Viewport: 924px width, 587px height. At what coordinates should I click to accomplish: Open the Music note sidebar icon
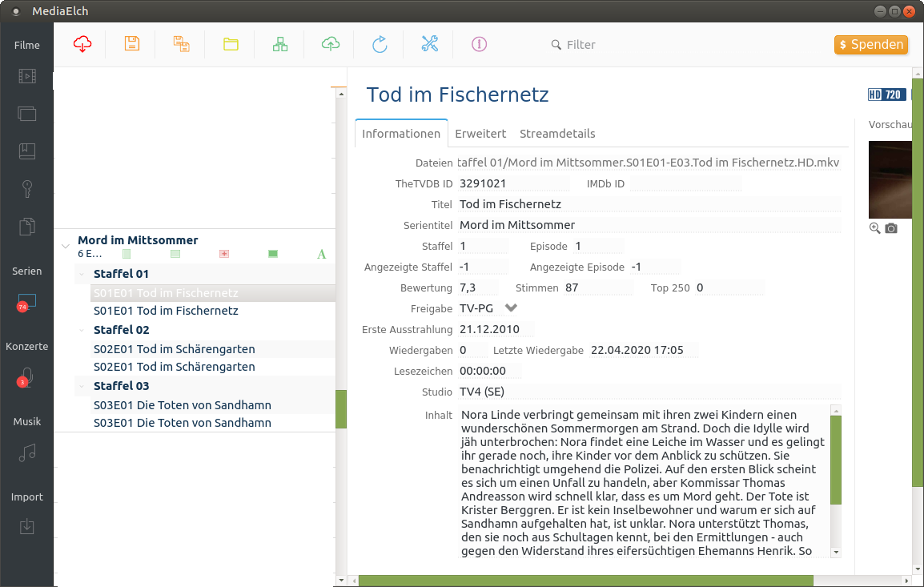(x=27, y=452)
